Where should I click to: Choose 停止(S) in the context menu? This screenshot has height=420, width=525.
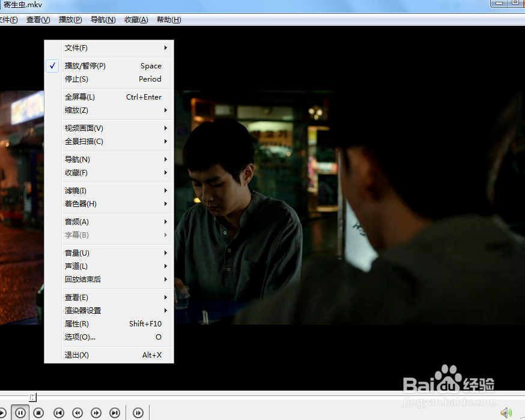pos(109,79)
